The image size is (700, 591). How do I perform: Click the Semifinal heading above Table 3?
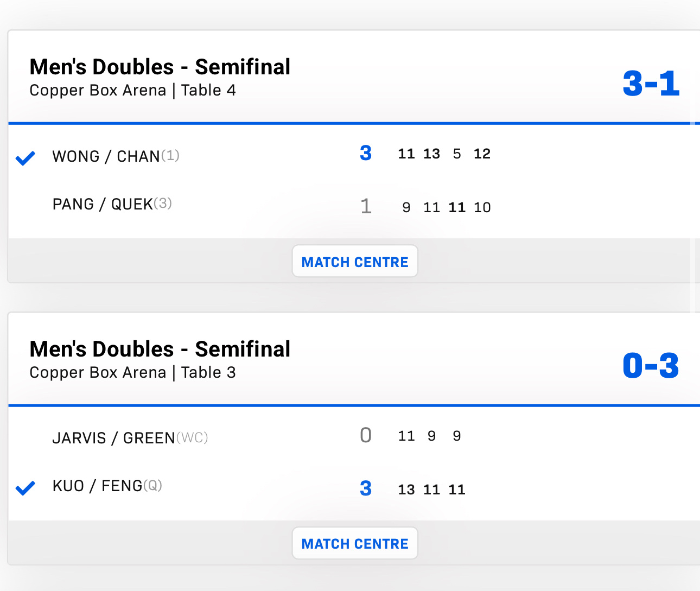[160, 349]
